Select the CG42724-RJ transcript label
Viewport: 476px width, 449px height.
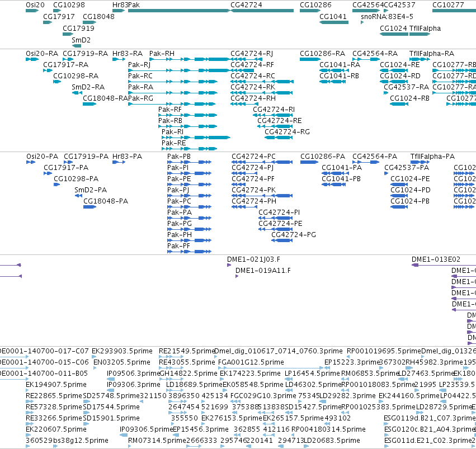coord(252,53)
